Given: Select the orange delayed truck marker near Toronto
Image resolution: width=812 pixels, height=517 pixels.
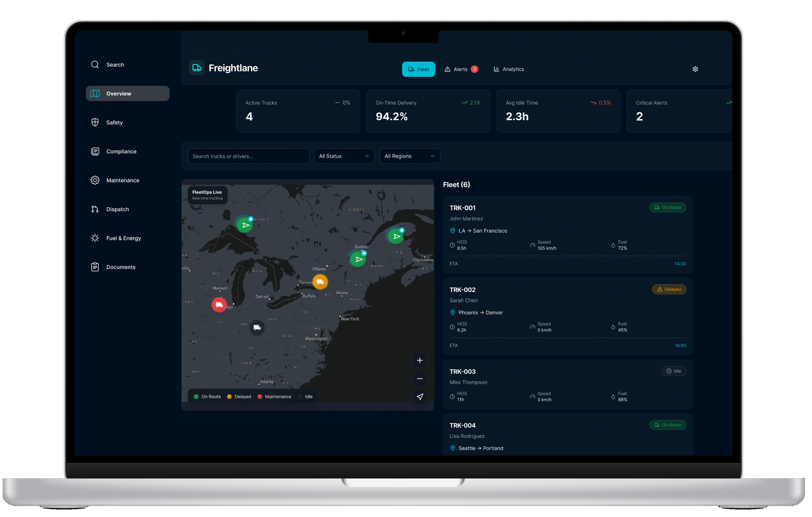Looking at the screenshot, I should (x=320, y=282).
